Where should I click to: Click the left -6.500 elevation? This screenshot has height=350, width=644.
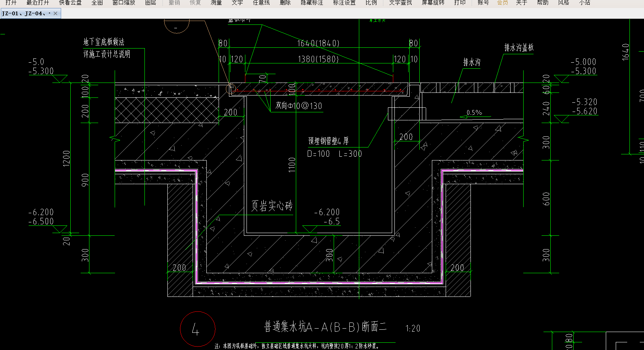pyautogui.click(x=41, y=221)
